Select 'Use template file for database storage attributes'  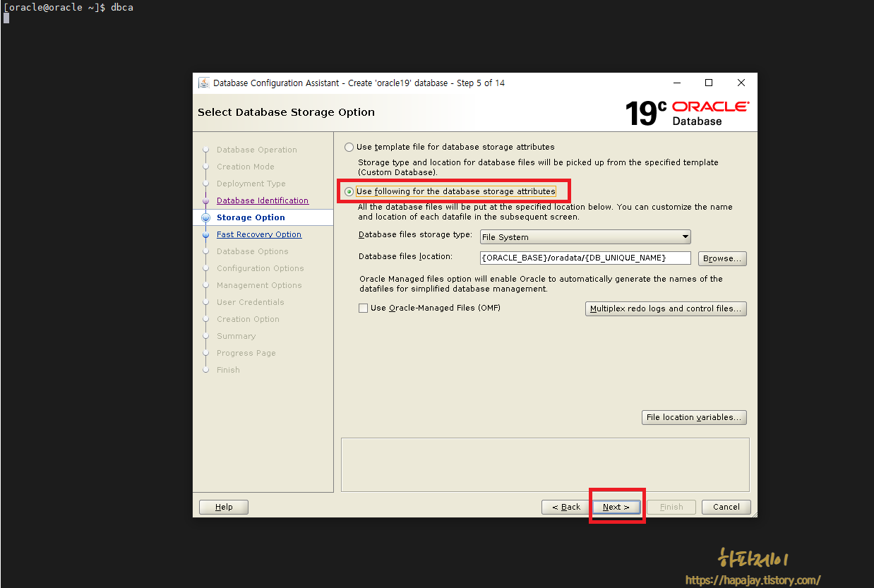point(349,147)
